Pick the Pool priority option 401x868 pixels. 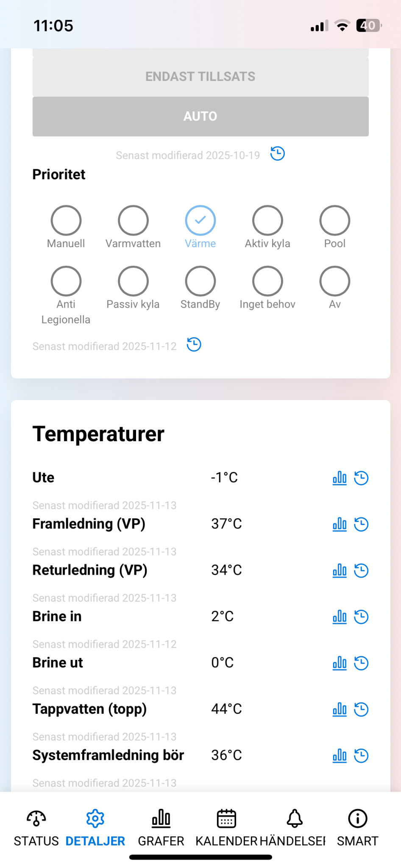click(x=334, y=220)
